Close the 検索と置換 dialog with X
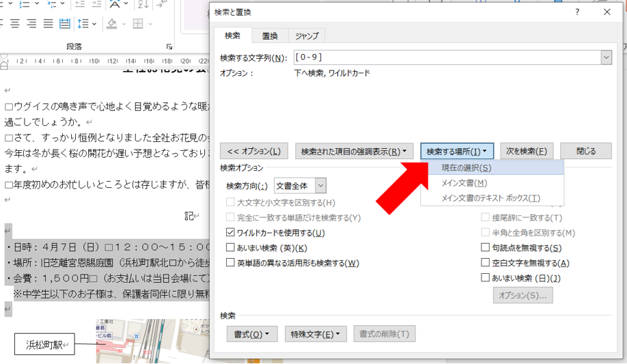Viewport: 627px width, 364px height. 607,12
